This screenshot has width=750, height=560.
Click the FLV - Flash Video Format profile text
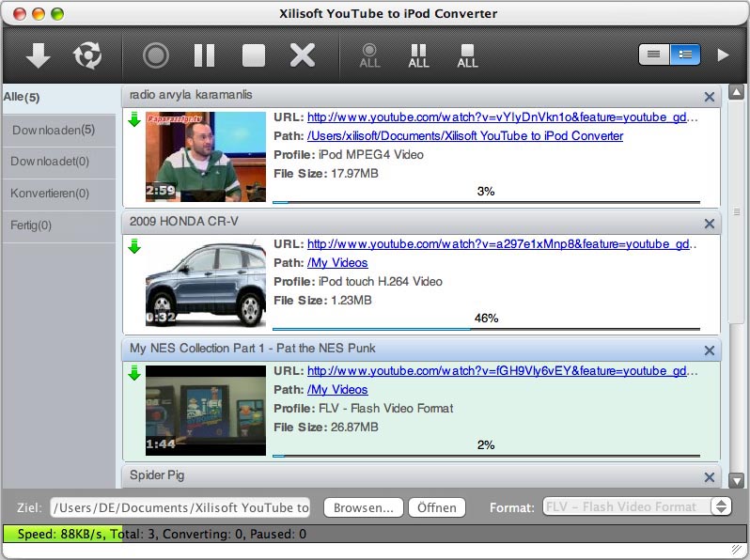click(x=385, y=409)
